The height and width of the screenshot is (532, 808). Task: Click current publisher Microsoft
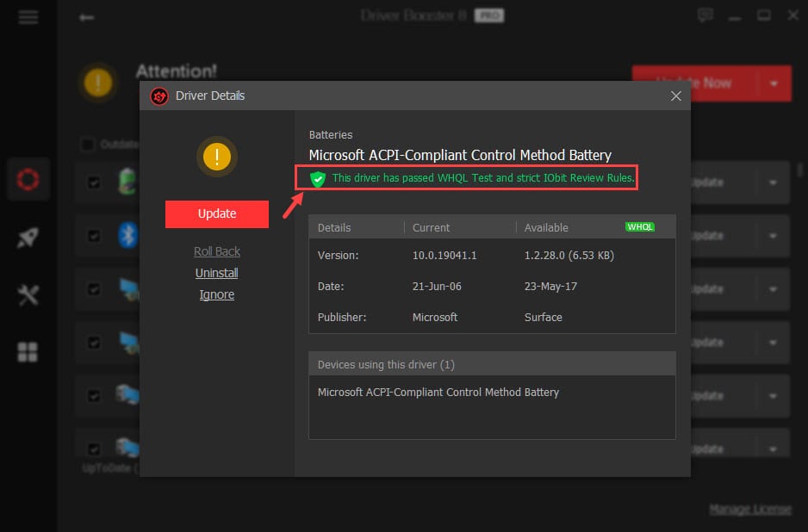coord(434,318)
